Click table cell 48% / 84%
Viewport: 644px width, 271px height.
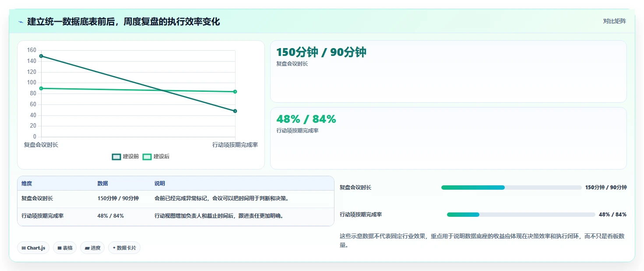coord(110,216)
